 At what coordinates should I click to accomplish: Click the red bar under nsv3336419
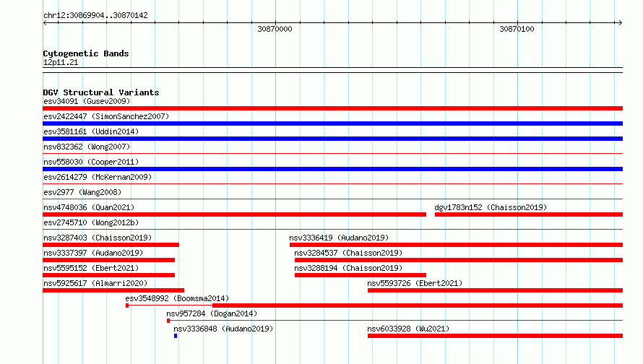pos(456,245)
